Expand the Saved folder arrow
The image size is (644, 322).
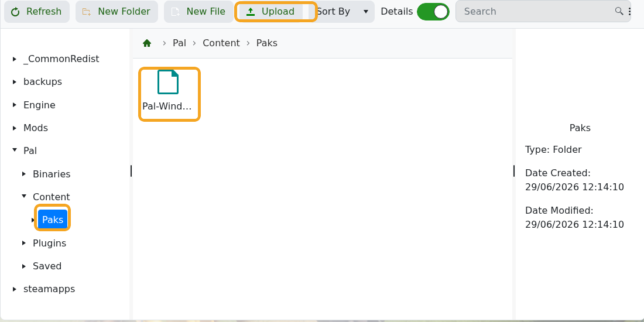[x=24, y=266]
